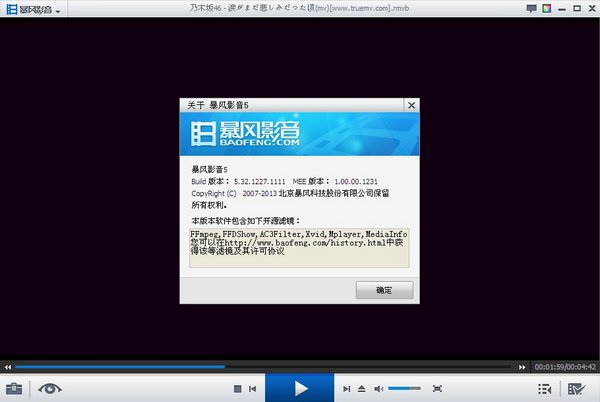Viewport: 600px width, 402px height.
Task: Click the 关于 暴风影音5 dialog title
Action: click(x=218, y=105)
